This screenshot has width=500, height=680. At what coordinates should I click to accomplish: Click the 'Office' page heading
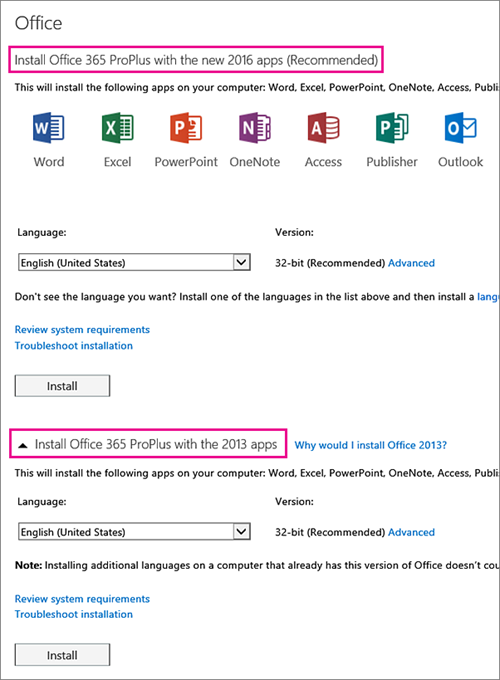(x=39, y=23)
